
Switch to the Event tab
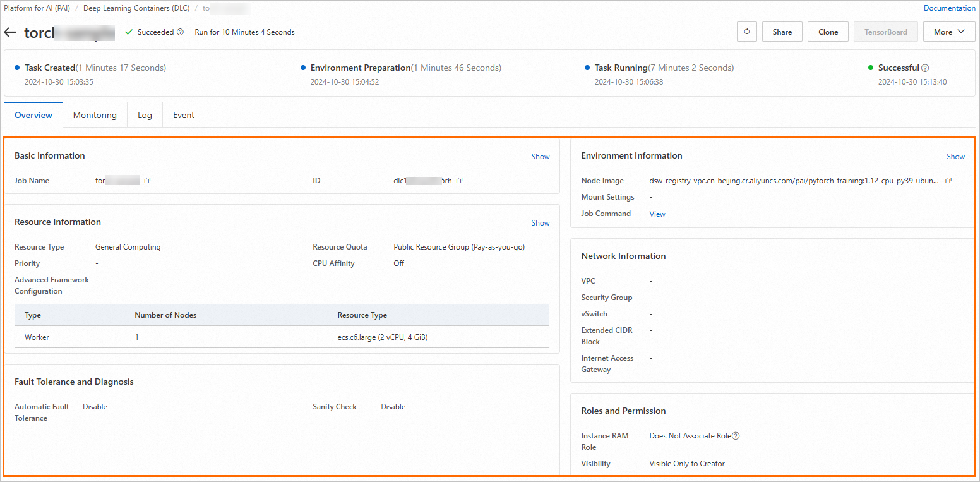tap(184, 115)
